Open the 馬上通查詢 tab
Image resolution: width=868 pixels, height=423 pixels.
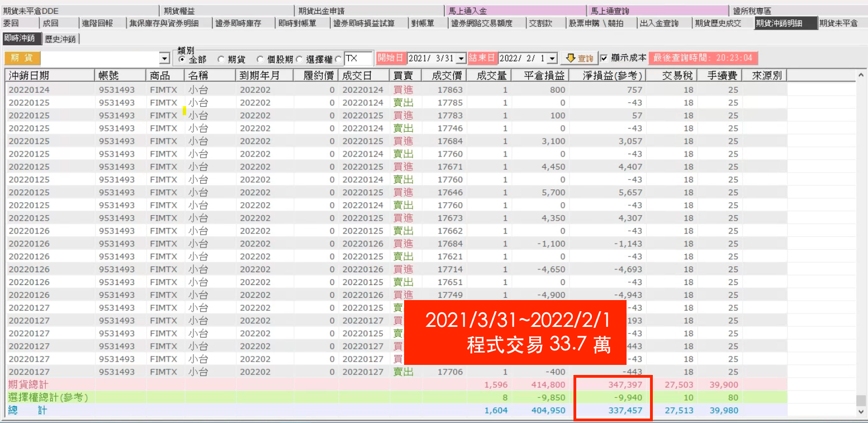tap(658, 11)
